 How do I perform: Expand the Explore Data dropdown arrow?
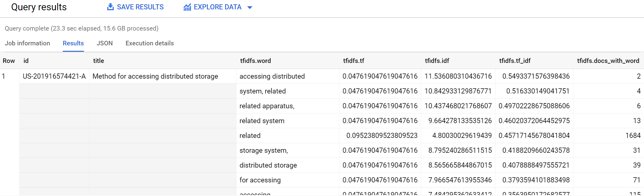point(250,8)
